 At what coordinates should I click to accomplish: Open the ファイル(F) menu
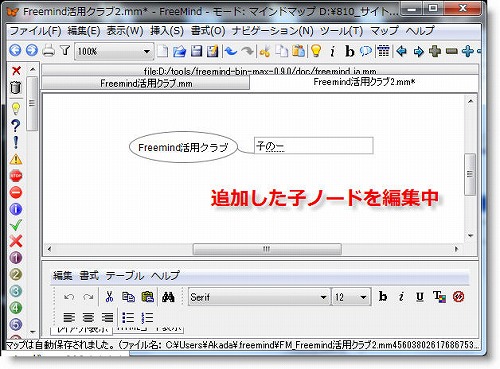pos(35,31)
